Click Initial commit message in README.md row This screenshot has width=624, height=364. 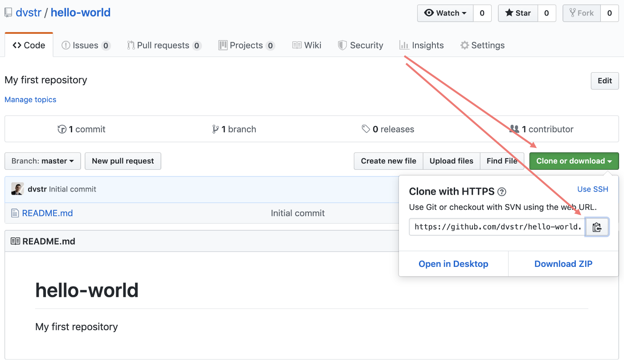pos(298,213)
